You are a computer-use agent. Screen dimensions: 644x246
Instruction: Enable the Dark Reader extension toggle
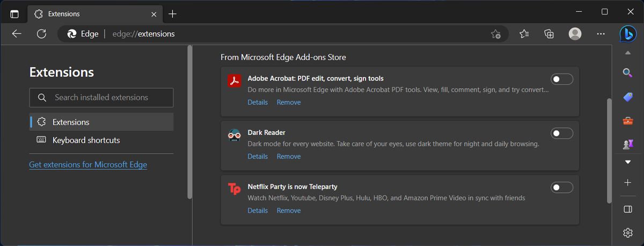click(562, 133)
